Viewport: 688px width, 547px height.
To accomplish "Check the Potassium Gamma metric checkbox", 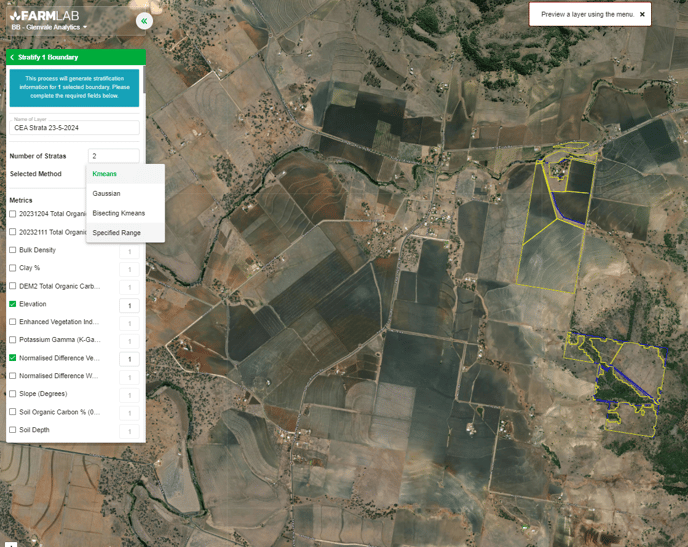I will pos(13,340).
